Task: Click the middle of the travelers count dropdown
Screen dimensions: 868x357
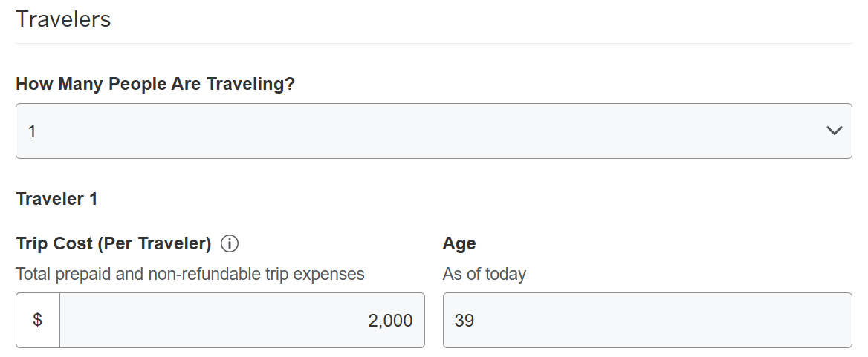Action: 433,131
